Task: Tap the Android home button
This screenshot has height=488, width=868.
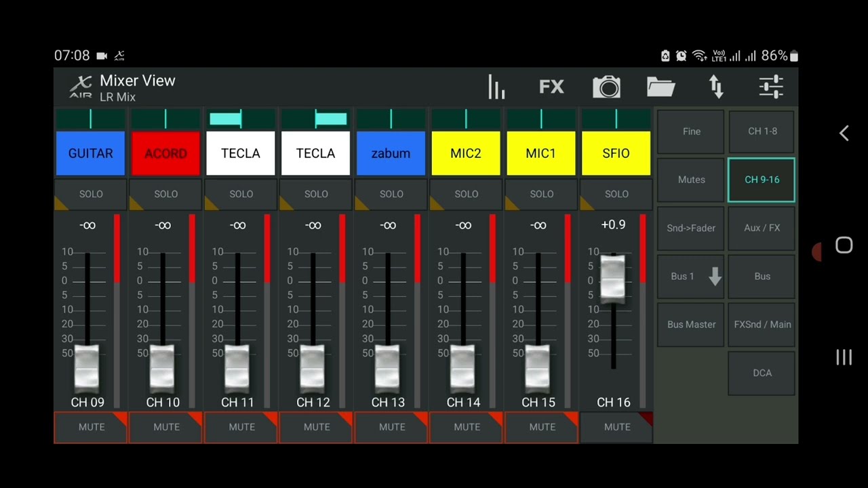Action: pos(844,245)
